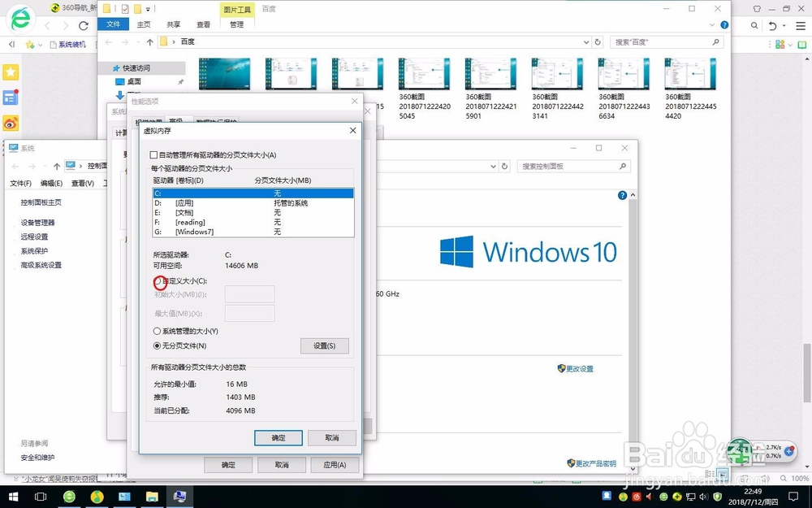Image resolution: width=812 pixels, height=508 pixels.
Task: Open the yellow star favorites sidebar icon
Action: (x=11, y=72)
